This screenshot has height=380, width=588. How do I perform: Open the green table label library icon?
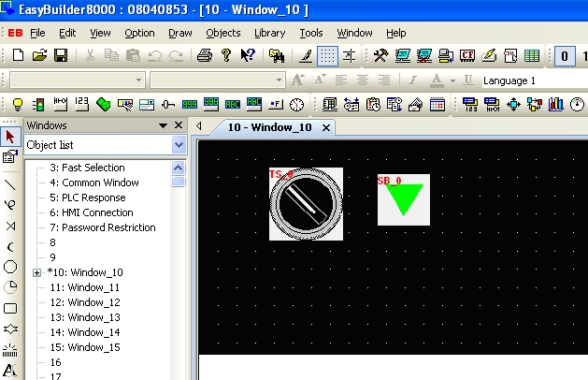pyautogui.click(x=532, y=56)
